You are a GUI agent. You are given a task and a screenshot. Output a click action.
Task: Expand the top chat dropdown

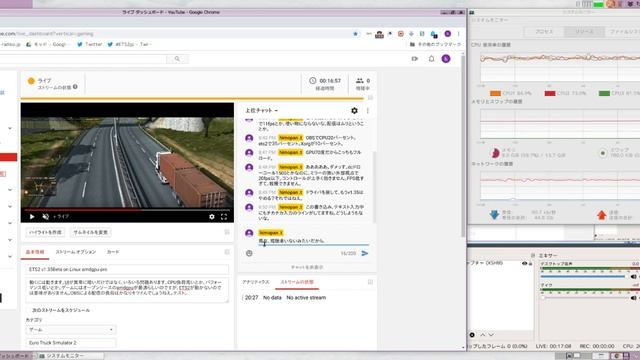[x=261, y=111]
